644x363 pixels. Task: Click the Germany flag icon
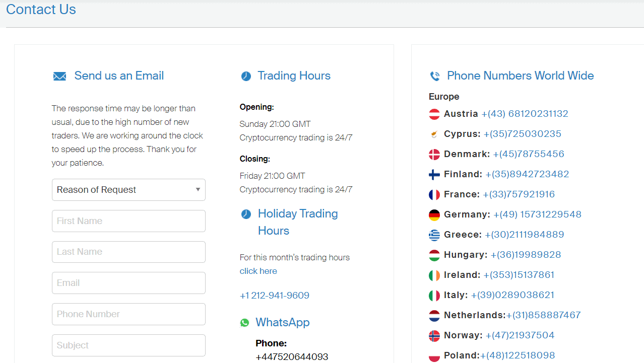tap(434, 215)
